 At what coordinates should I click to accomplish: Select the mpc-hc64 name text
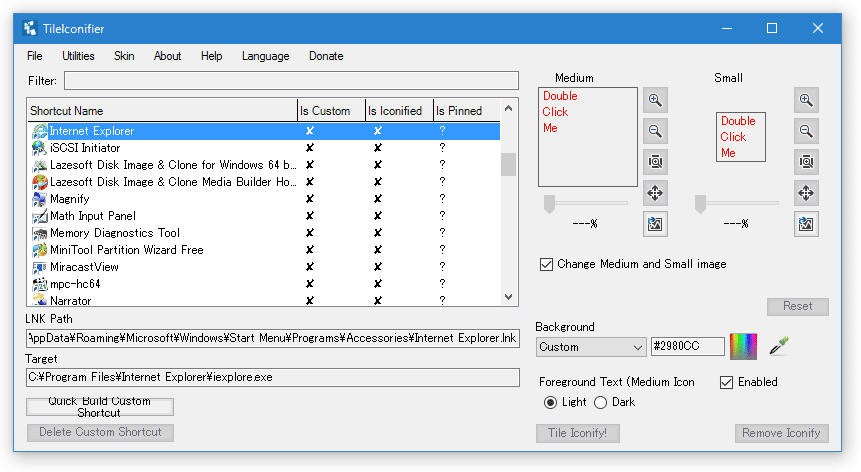coord(75,284)
